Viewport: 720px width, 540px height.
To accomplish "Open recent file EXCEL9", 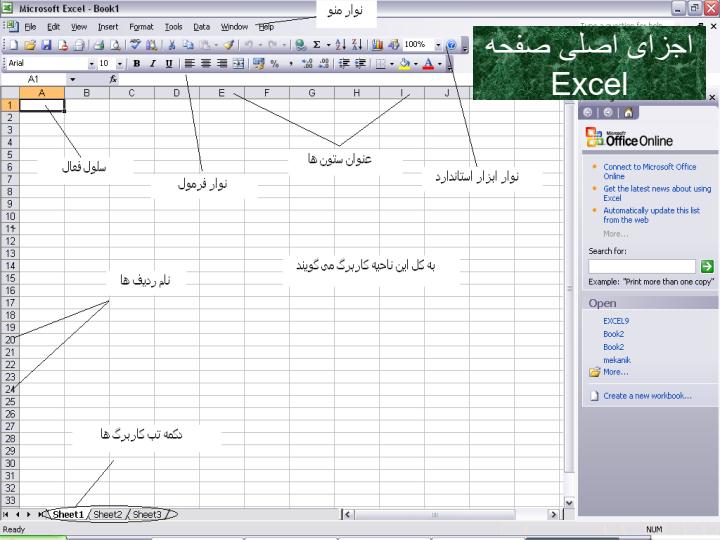I will tap(616, 321).
